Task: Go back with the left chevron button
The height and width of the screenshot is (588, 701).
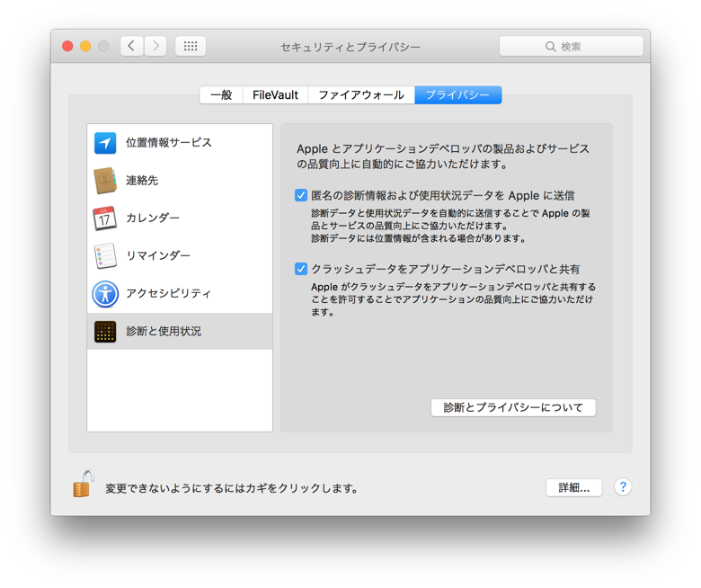Action: pyautogui.click(x=131, y=46)
